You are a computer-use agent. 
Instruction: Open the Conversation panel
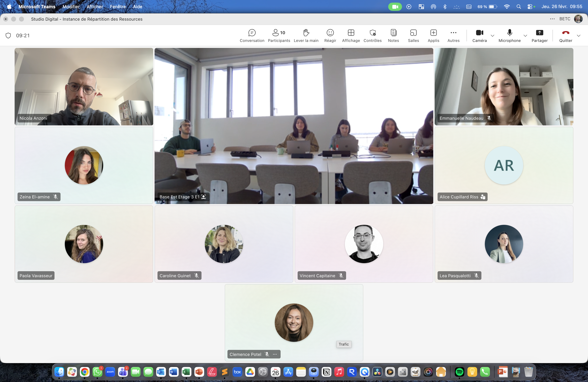click(252, 36)
